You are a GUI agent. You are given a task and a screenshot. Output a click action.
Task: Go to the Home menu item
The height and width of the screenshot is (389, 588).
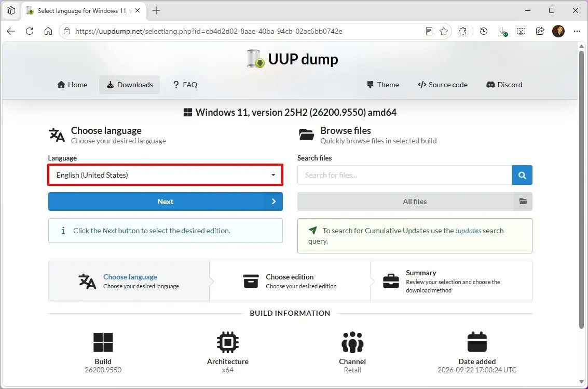pyautogui.click(x=72, y=85)
